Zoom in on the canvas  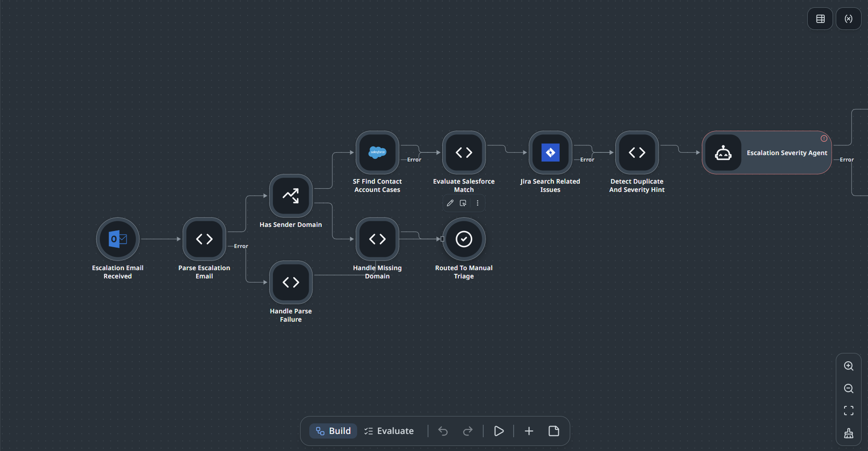(849, 366)
